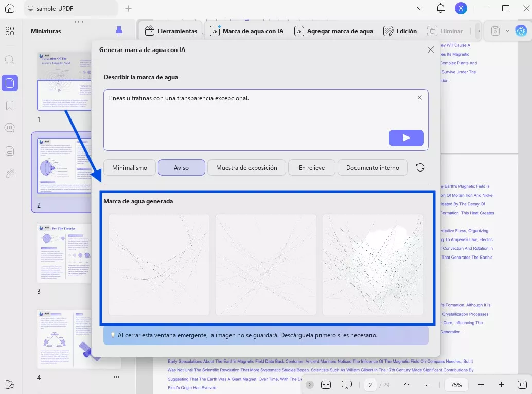Choose the Muestra de exposición preset
Screen dimensions: 532x394
[246, 168]
